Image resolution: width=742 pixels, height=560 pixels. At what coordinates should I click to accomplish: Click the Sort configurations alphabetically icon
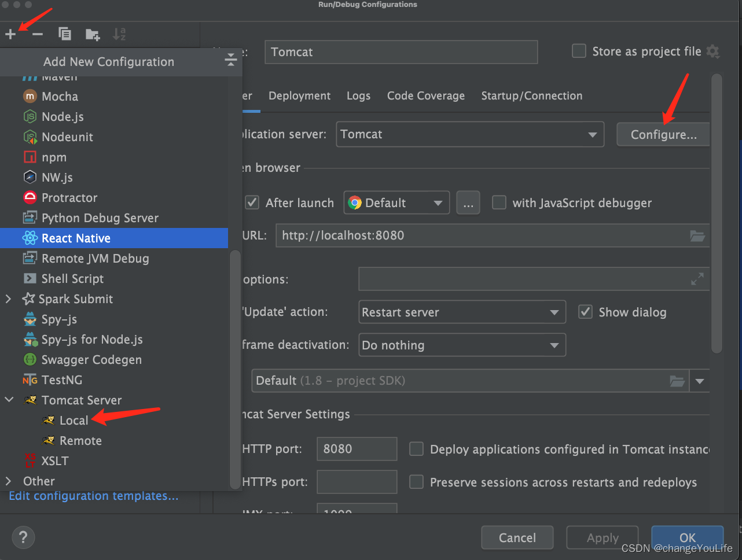coord(119,34)
